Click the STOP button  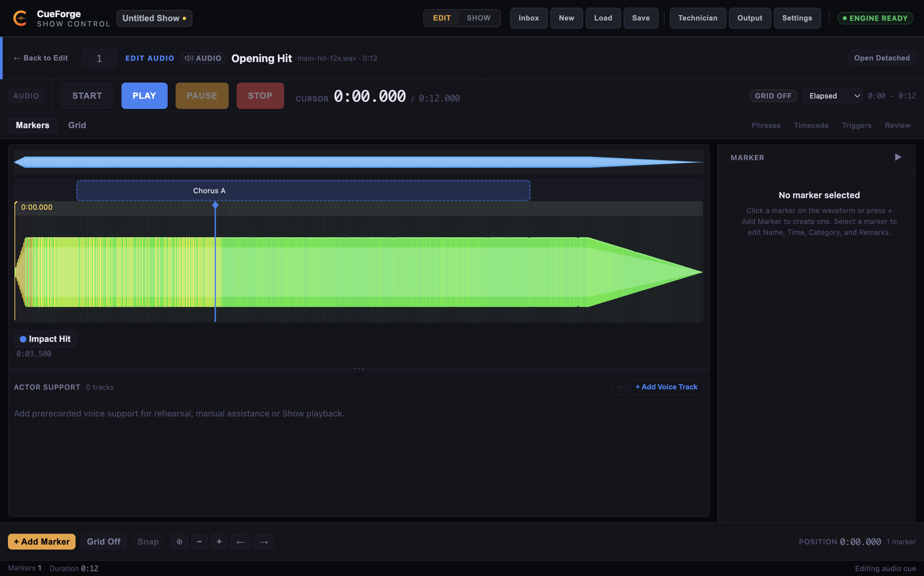tap(260, 96)
